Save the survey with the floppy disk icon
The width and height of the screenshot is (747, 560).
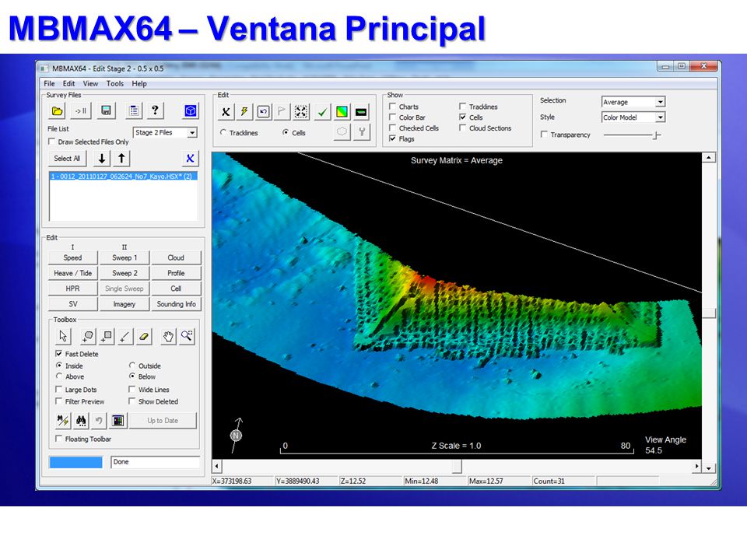(107, 111)
